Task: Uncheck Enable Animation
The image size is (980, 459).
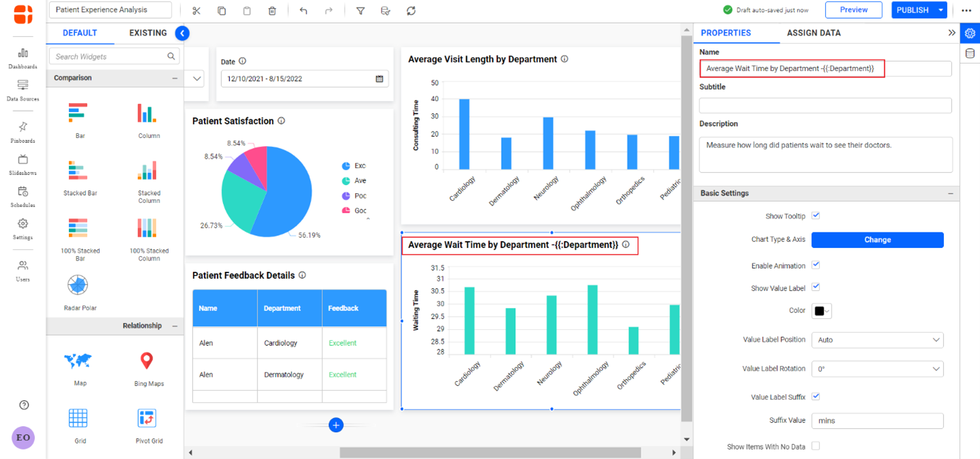Action: [x=816, y=265]
